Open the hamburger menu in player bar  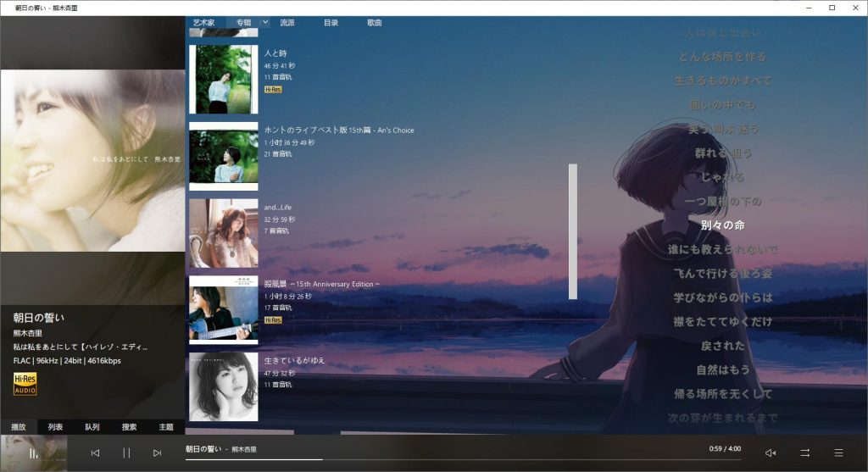(838, 453)
